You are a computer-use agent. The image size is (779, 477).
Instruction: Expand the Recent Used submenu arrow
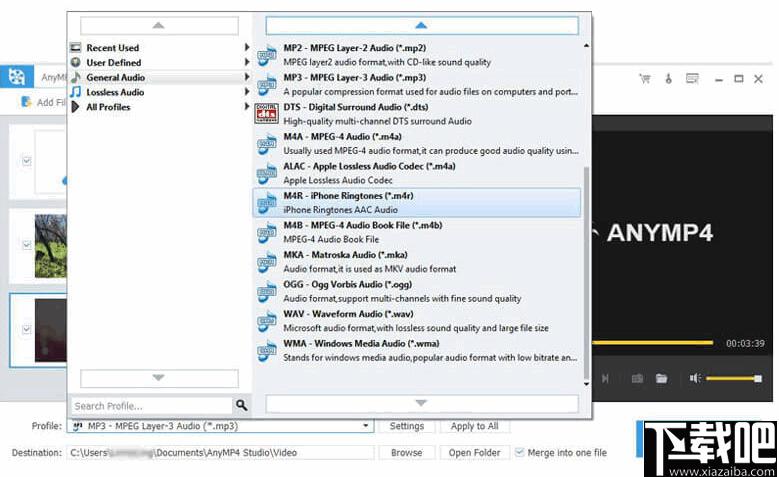[247, 47]
